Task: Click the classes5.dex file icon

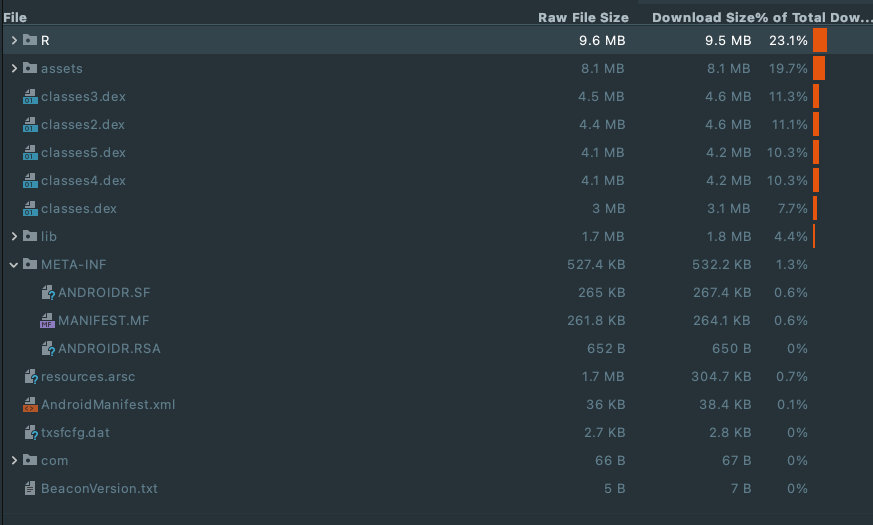Action: (x=30, y=153)
